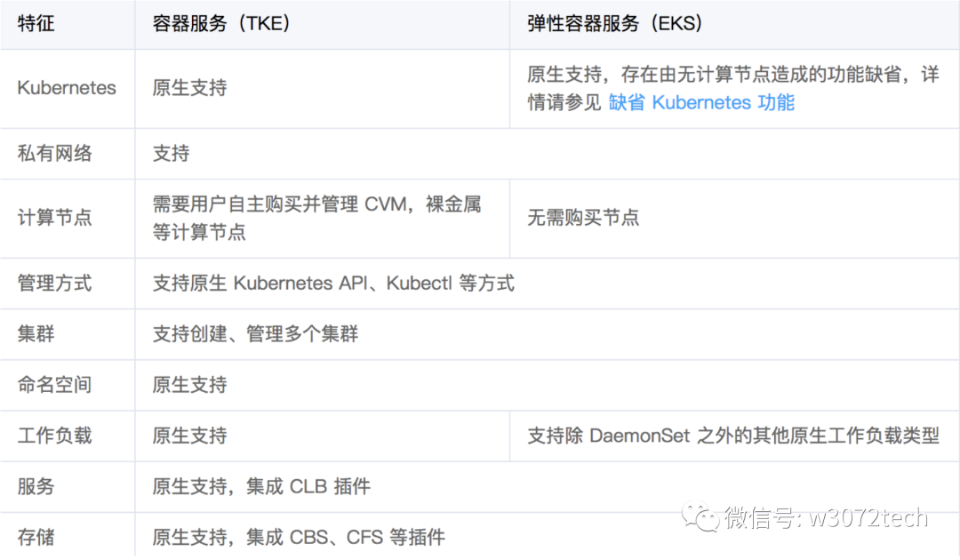Click the 微信号: w3072tech watermark text
960x560 pixels.
pos(826,518)
